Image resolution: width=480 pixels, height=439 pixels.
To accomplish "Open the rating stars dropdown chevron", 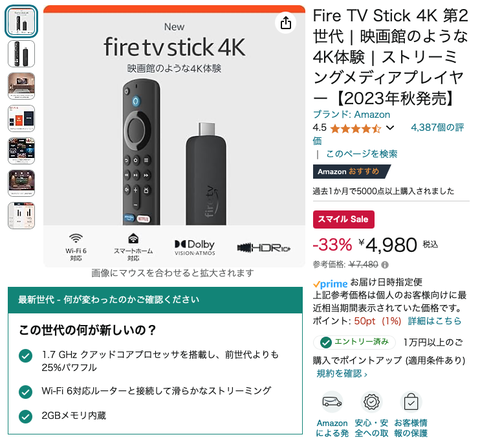I will [390, 128].
